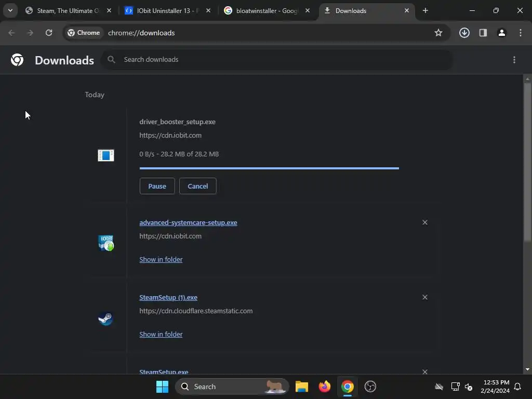Screen dimensions: 532x399
Task: Click the Chrome site info chip
Action: 84,33
